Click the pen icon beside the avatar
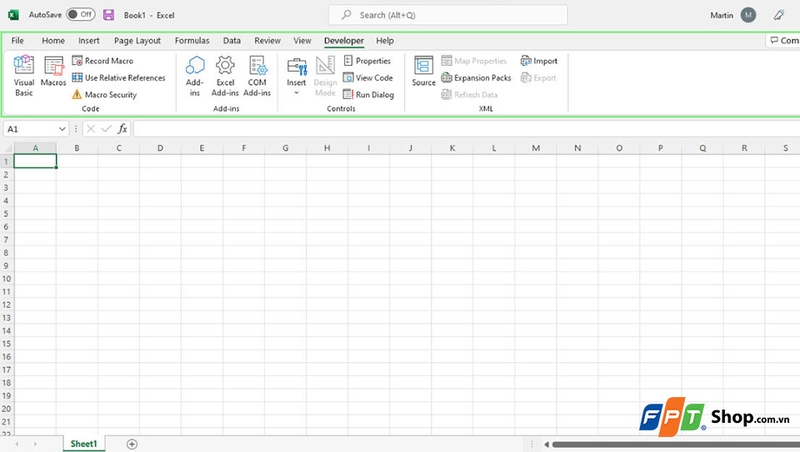The height and width of the screenshot is (452, 800). tap(779, 15)
